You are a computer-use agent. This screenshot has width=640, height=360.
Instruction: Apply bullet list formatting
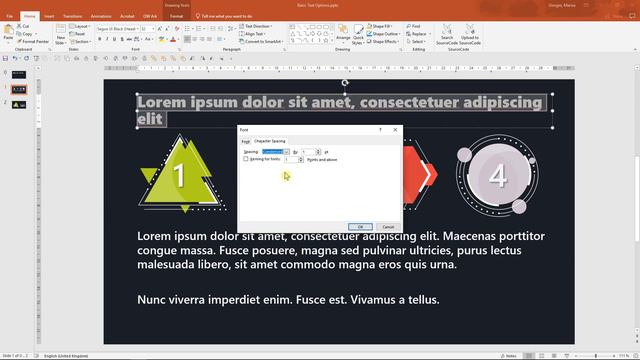tap(188, 29)
